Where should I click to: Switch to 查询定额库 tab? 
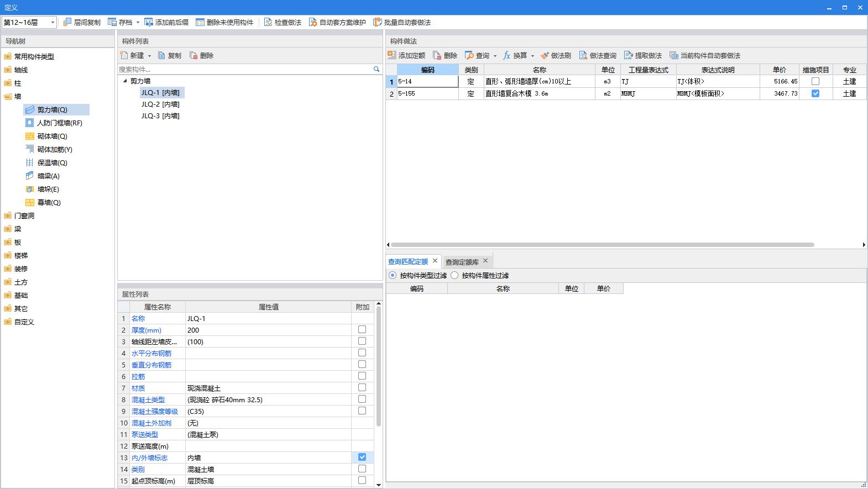point(462,262)
